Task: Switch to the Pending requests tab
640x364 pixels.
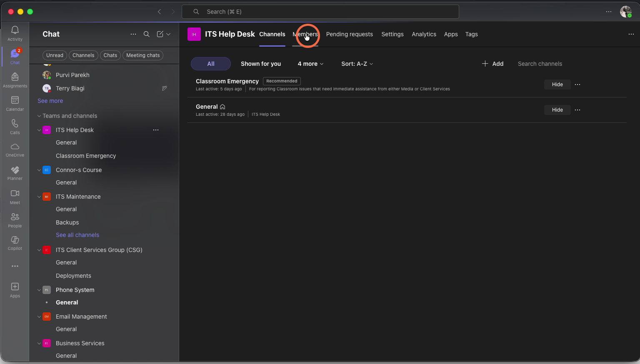Action: click(350, 34)
